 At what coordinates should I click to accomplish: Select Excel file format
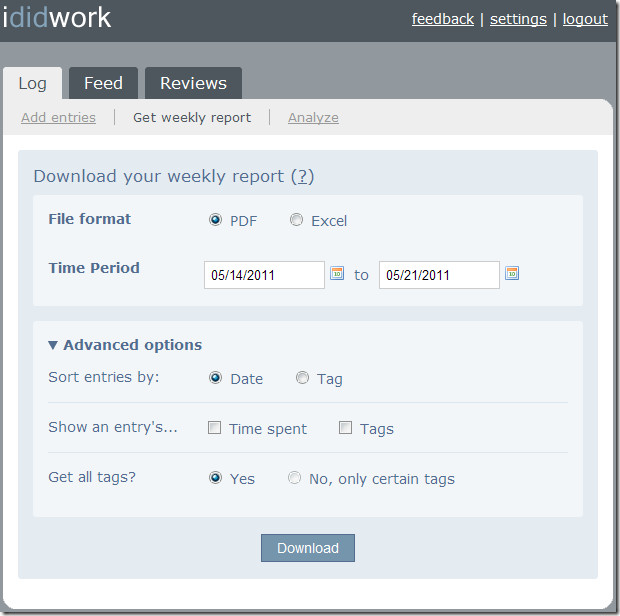point(297,219)
